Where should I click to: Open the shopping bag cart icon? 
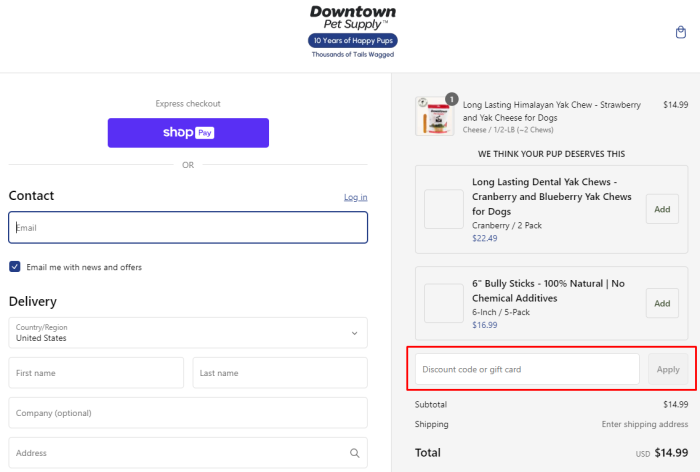[x=680, y=32]
